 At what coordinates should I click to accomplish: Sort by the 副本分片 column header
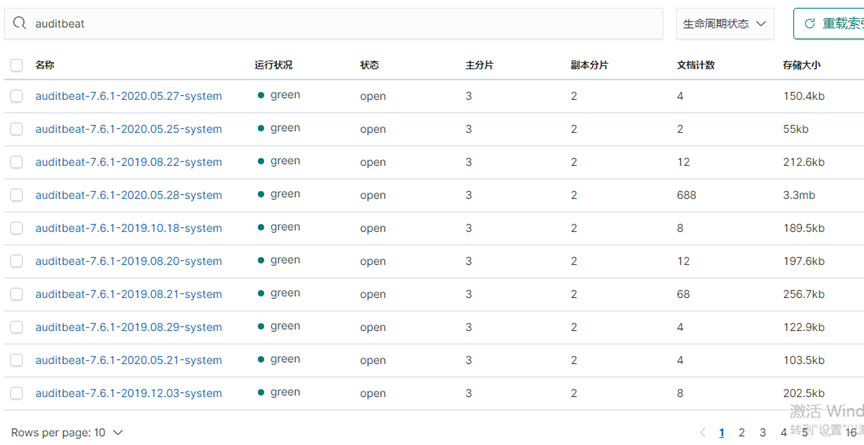point(589,65)
